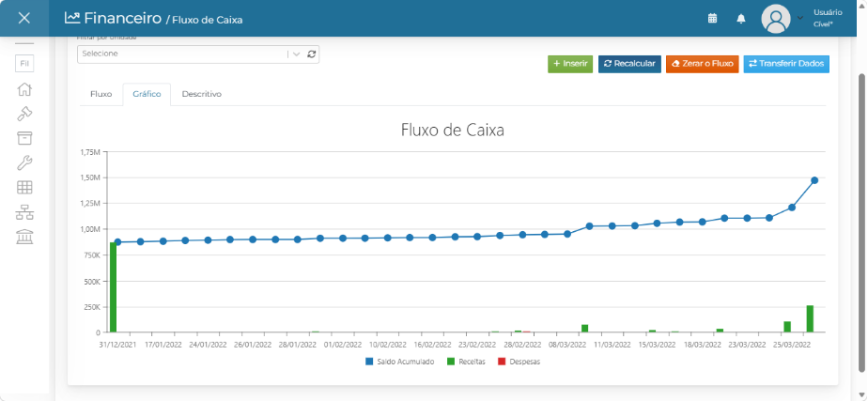
Task: Expand the user menu chevron
Action: [799, 18]
